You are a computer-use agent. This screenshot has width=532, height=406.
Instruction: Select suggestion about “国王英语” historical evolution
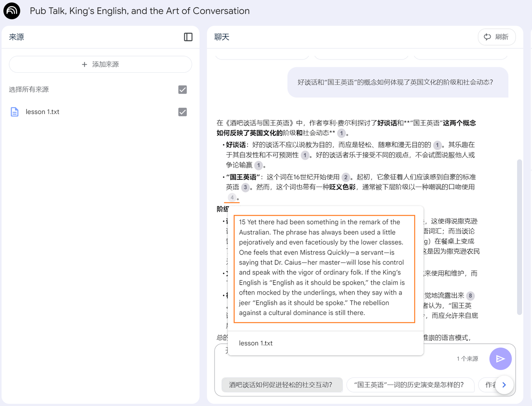point(409,385)
